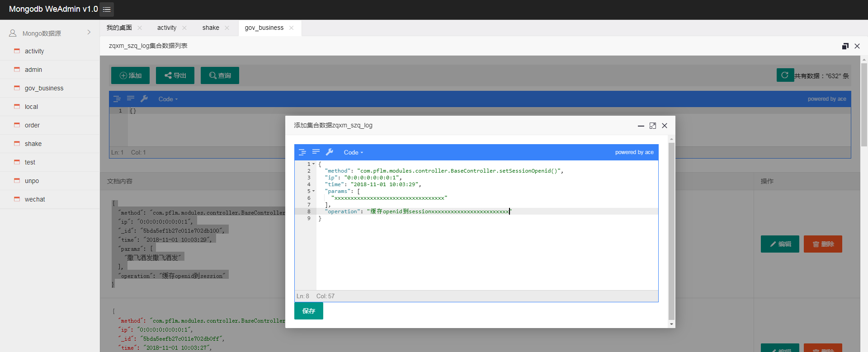The width and height of the screenshot is (868, 352).
Task: Open Code mode dropdown in dialog editor
Action: click(x=353, y=152)
